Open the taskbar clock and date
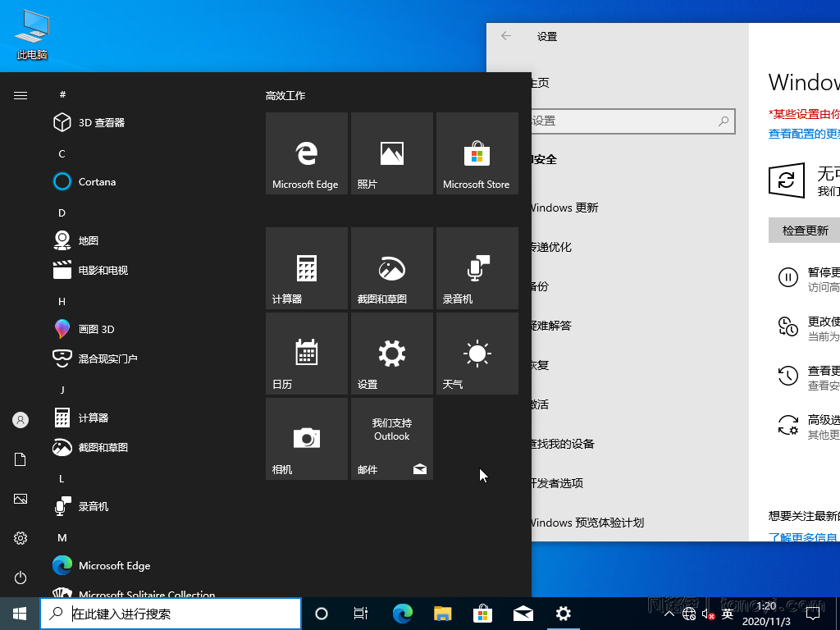The width and height of the screenshot is (840, 630). click(766, 614)
